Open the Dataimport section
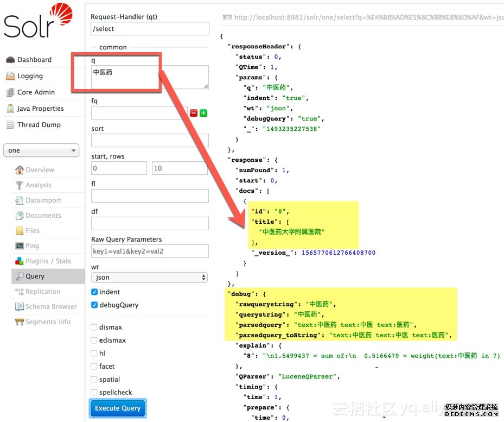The height and width of the screenshot is (422, 504). pyautogui.click(x=43, y=200)
